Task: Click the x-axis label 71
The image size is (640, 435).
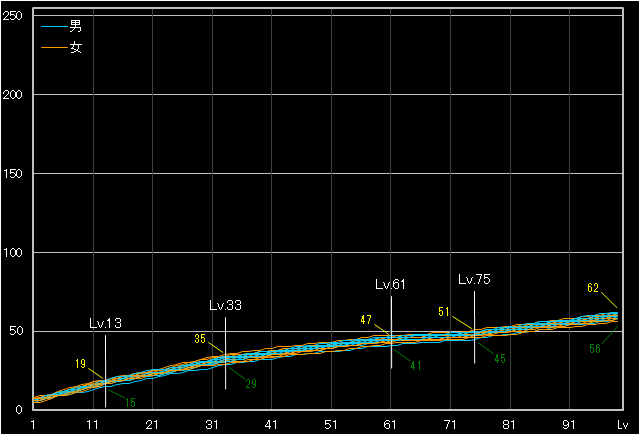Action: click(450, 425)
